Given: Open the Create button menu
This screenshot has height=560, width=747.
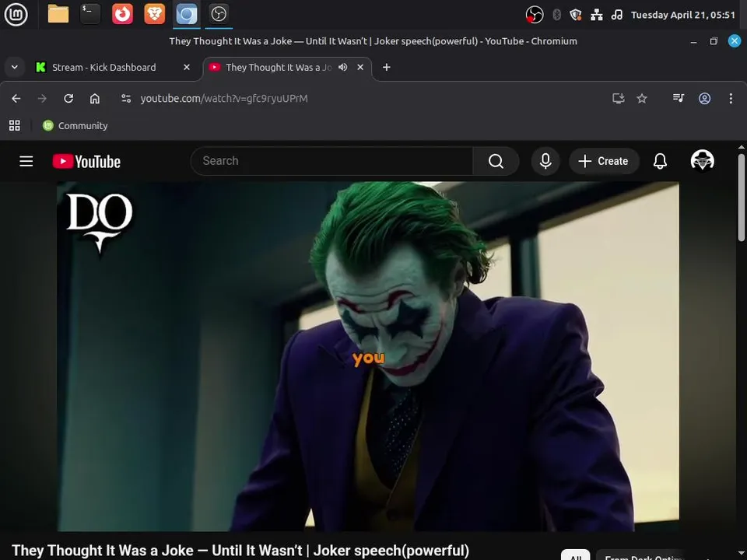Looking at the screenshot, I should [604, 161].
